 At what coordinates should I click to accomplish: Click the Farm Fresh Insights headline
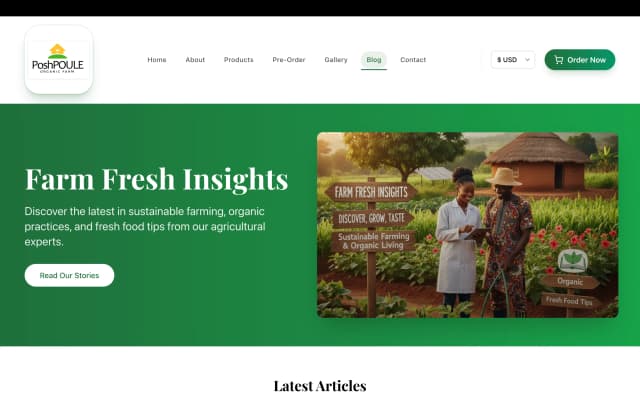[157, 179]
